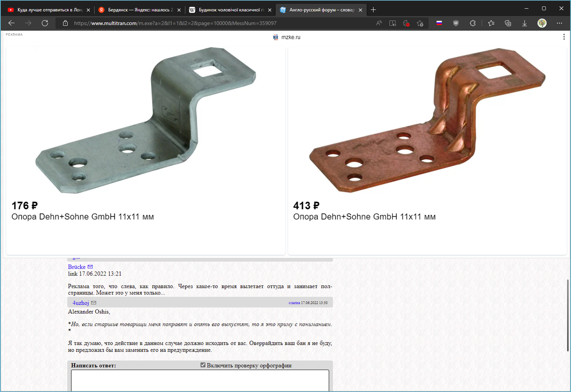Open a new browser tab
571x392 pixels.
pos(373,10)
